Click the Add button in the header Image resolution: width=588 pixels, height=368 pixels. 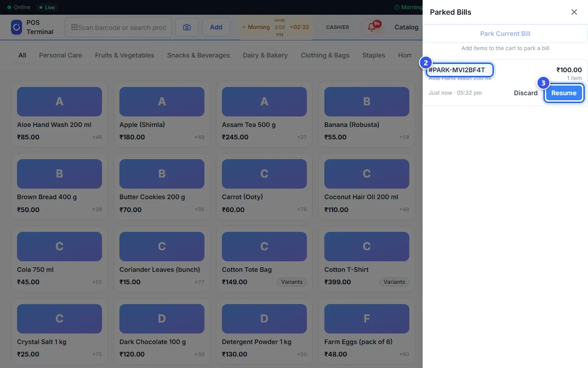216,27
